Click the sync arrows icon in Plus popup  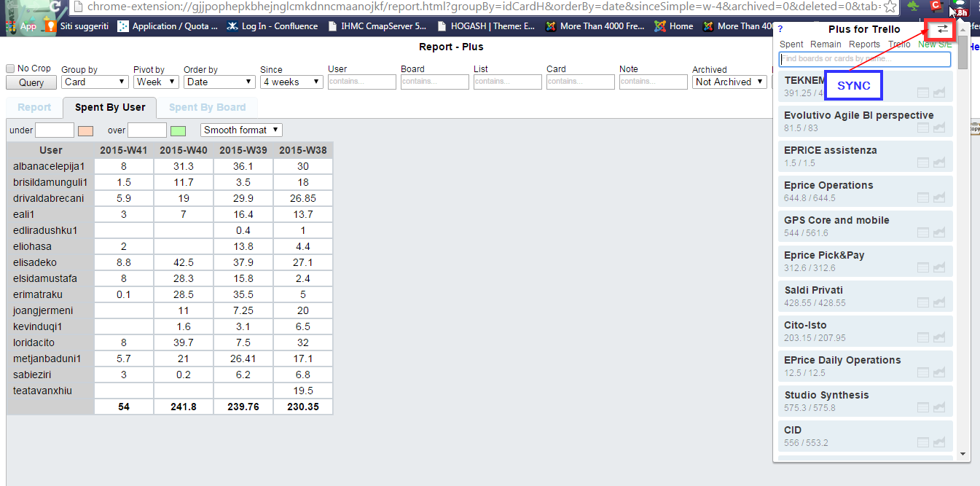943,29
